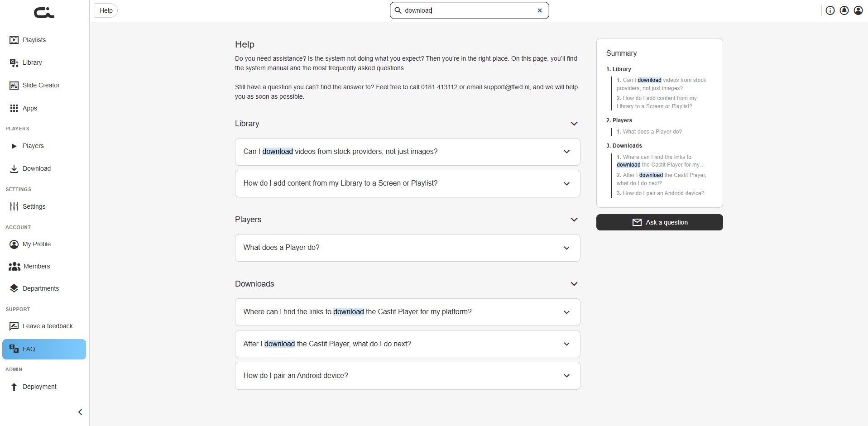This screenshot has height=426, width=868.
Task: Go to Slide Creator menu item
Action: 44,85
